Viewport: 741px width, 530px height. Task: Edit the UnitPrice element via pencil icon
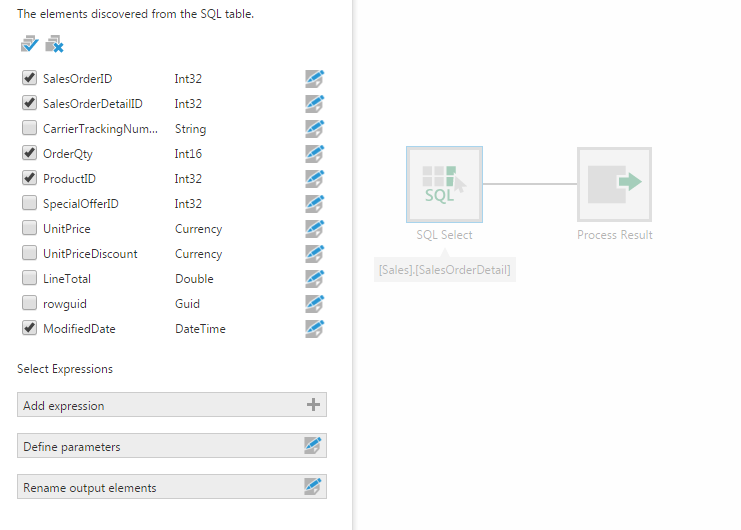[315, 229]
